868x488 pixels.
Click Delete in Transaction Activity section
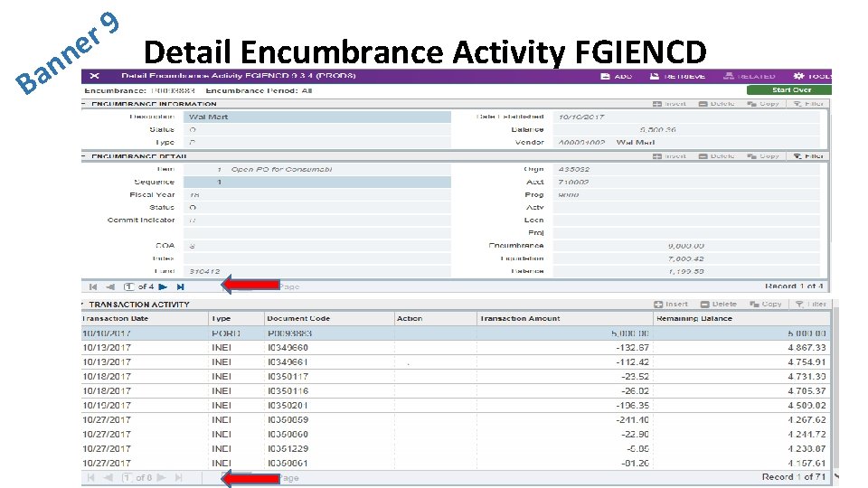(x=719, y=305)
